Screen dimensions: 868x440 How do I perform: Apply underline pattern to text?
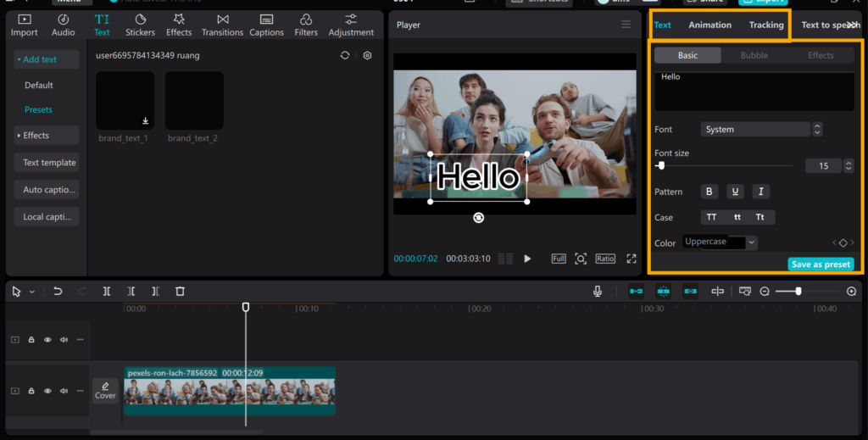click(x=735, y=192)
